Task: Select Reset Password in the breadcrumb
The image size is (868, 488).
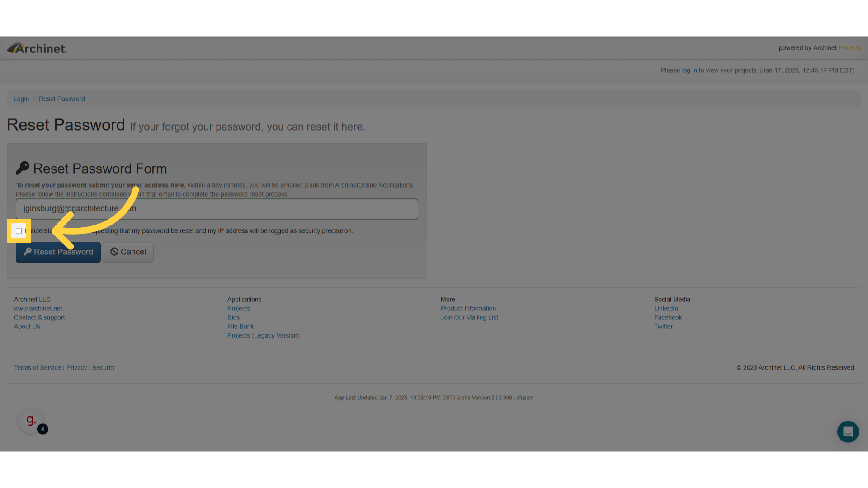Action: tap(62, 99)
